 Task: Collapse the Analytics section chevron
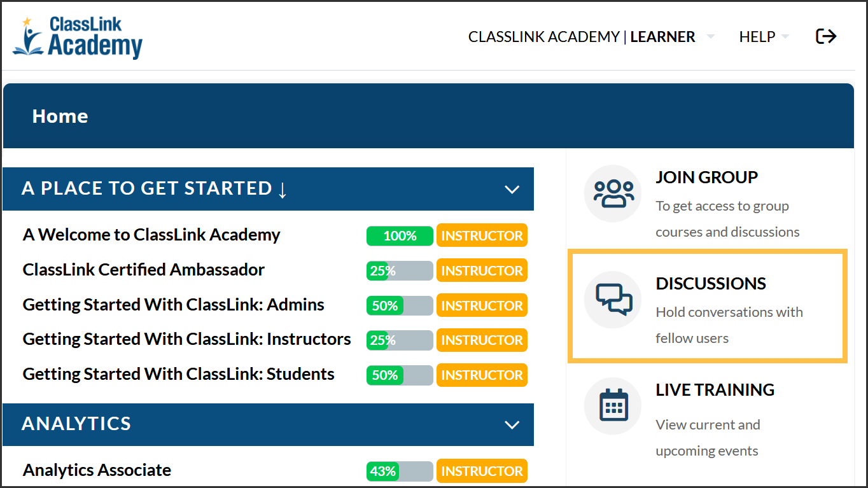[512, 424]
